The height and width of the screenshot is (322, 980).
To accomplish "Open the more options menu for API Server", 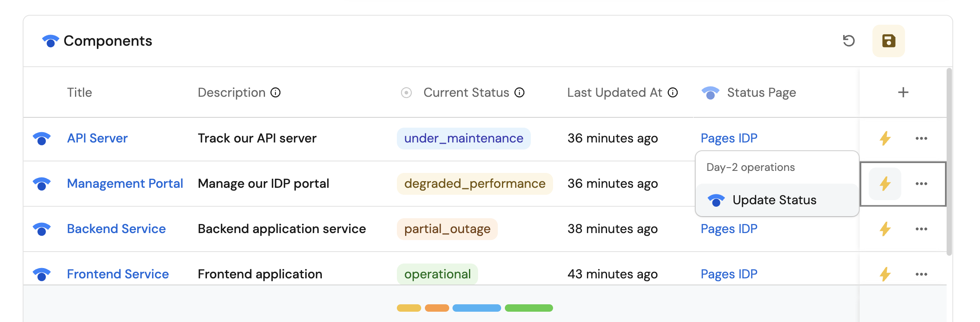I will [x=921, y=138].
